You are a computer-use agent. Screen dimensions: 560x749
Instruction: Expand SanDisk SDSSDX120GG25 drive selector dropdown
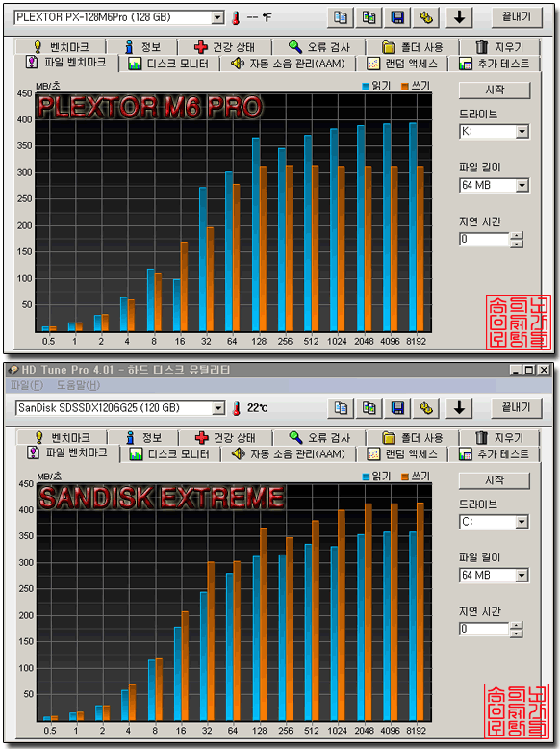pyautogui.click(x=218, y=408)
